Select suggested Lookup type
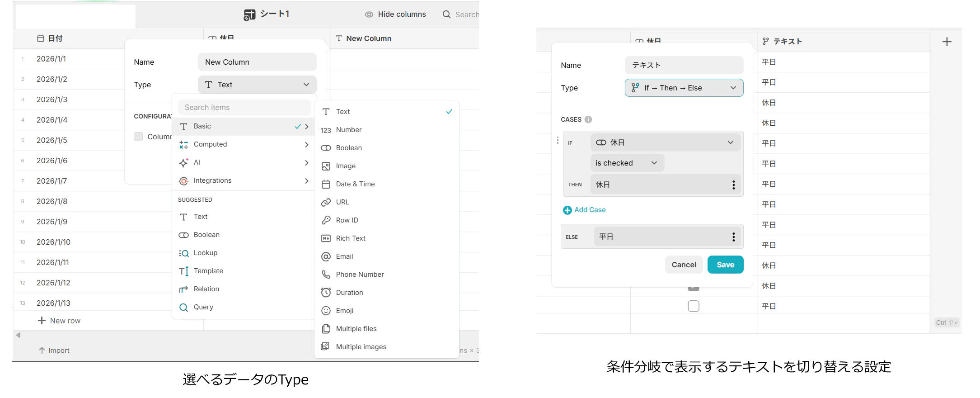The width and height of the screenshot is (980, 398). [x=244, y=253]
